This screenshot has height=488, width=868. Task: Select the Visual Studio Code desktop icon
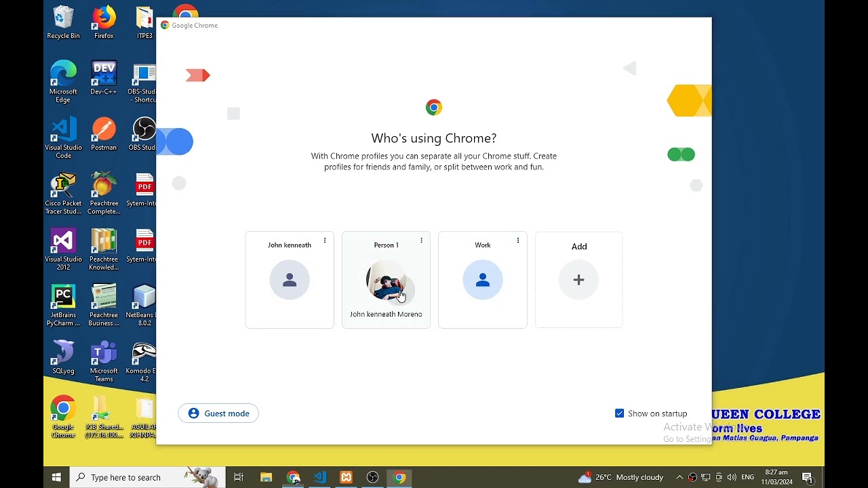pos(63,138)
